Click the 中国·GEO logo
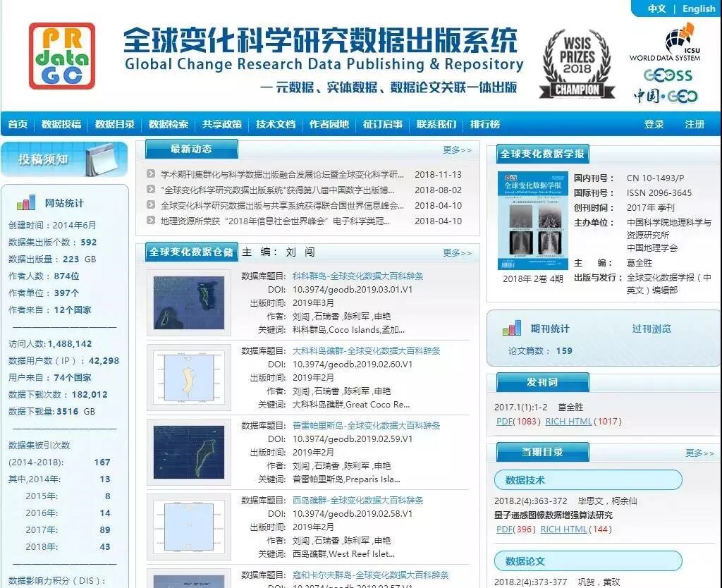This screenshot has width=722, height=588. click(x=666, y=95)
